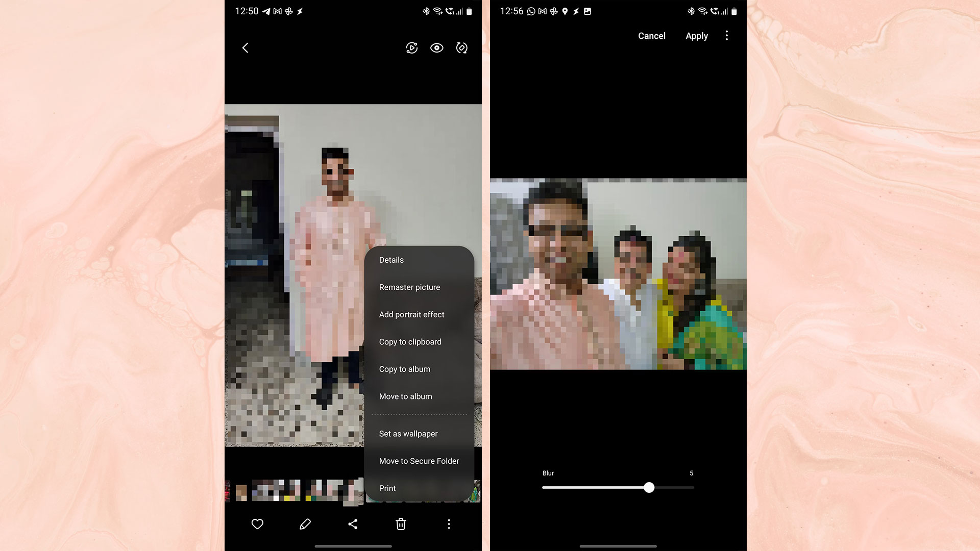Select Move to album from context menu

point(405,396)
